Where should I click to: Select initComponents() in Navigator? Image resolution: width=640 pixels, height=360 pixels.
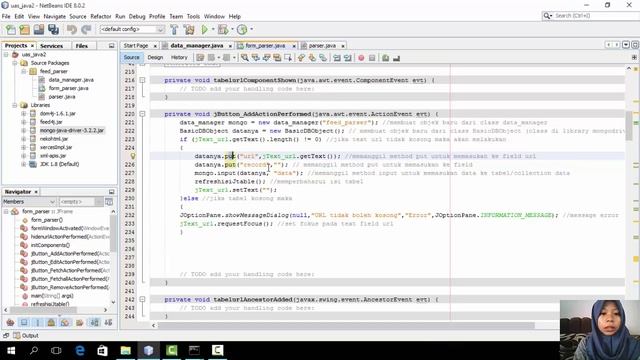[x=50, y=245]
